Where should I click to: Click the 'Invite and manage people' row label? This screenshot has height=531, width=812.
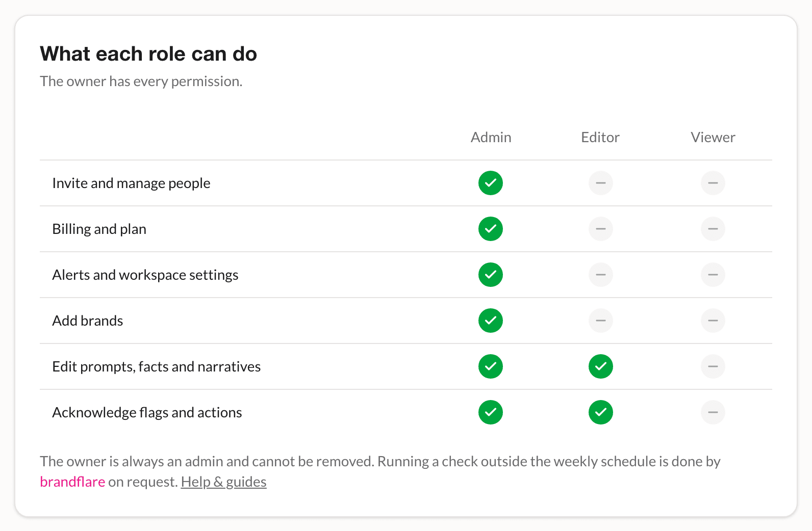(131, 183)
